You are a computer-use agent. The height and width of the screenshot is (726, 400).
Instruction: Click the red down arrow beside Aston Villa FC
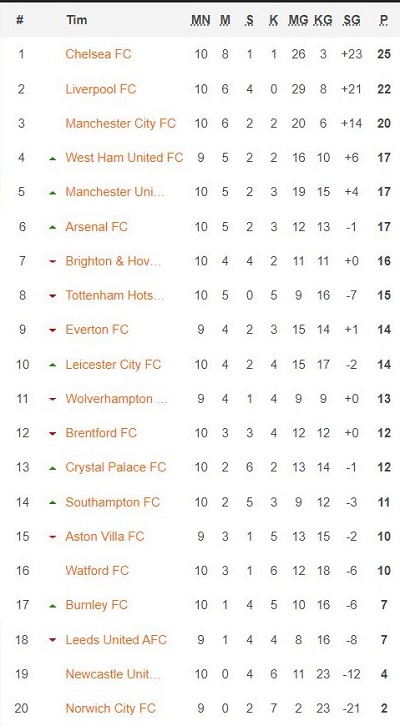[52, 537]
